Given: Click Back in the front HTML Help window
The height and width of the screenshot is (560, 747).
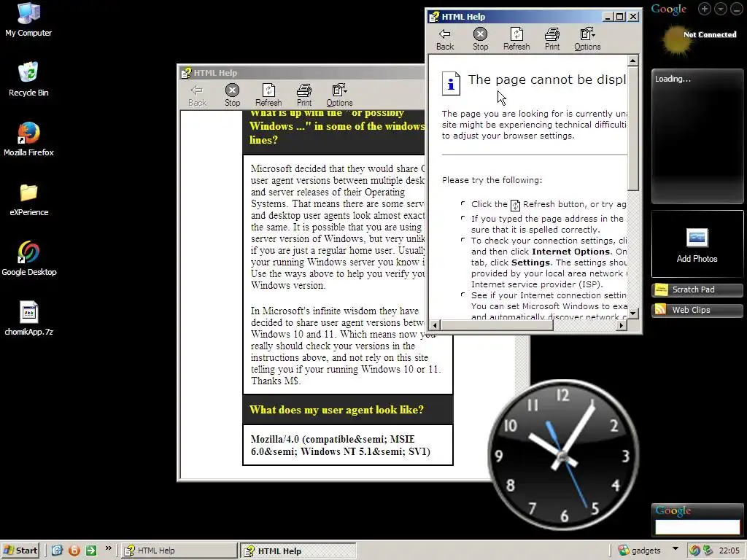Looking at the screenshot, I should point(445,39).
